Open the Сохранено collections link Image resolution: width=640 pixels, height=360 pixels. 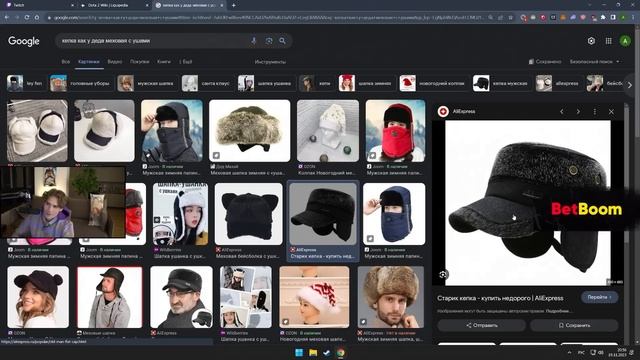click(x=545, y=62)
